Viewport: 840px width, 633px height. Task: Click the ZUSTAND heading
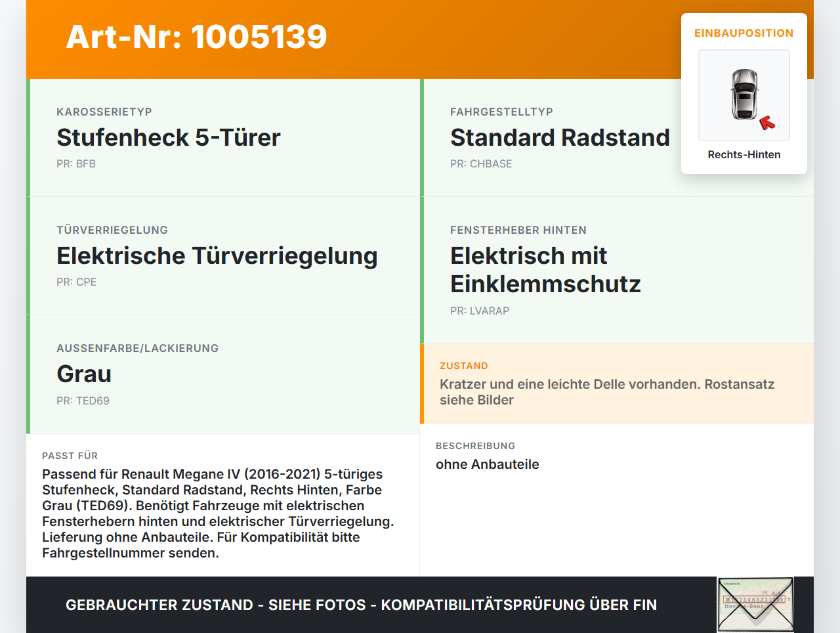click(464, 366)
